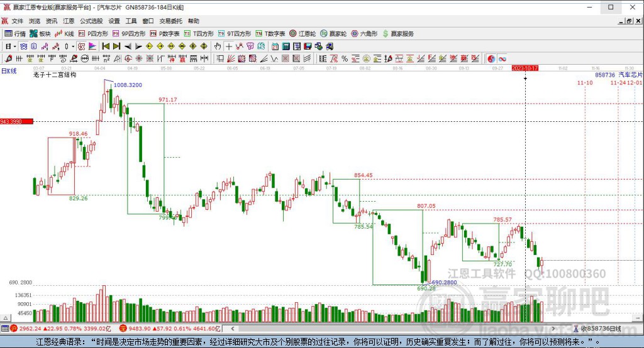This screenshot has height=348, width=644.
Task: Toggle the crosshair cursor tool
Action: tap(229, 46)
